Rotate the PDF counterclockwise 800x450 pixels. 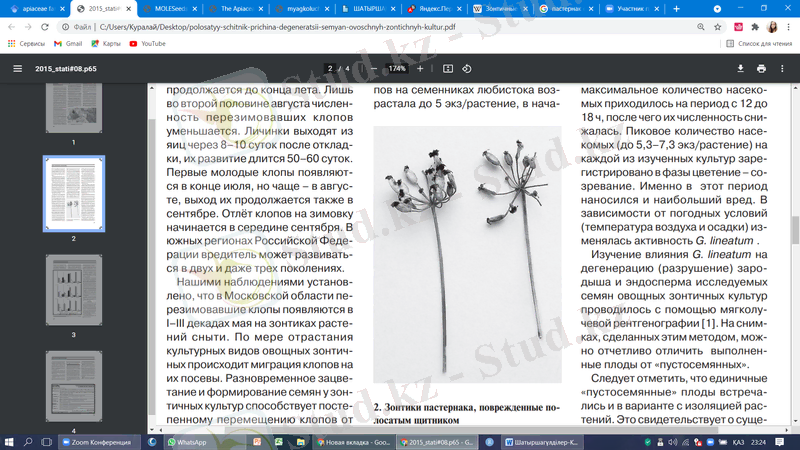click(x=467, y=69)
